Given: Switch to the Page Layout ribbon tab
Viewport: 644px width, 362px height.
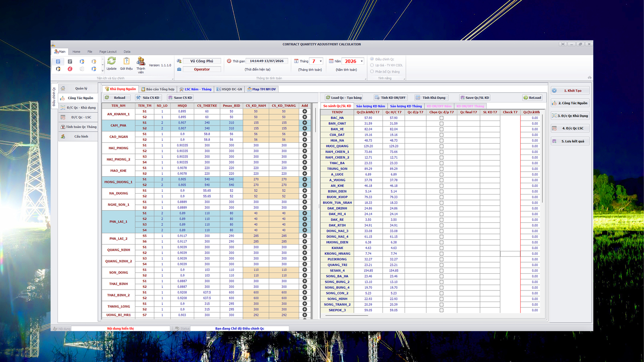Looking at the screenshot, I should (108, 52).
